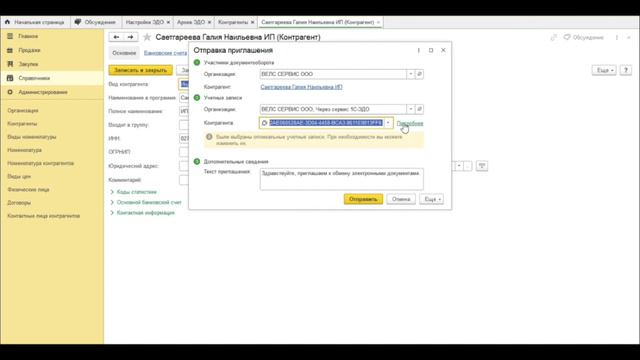The width and height of the screenshot is (640, 360).
Task: Open the Администрирование section in the sidebar
Action: [x=43, y=92]
